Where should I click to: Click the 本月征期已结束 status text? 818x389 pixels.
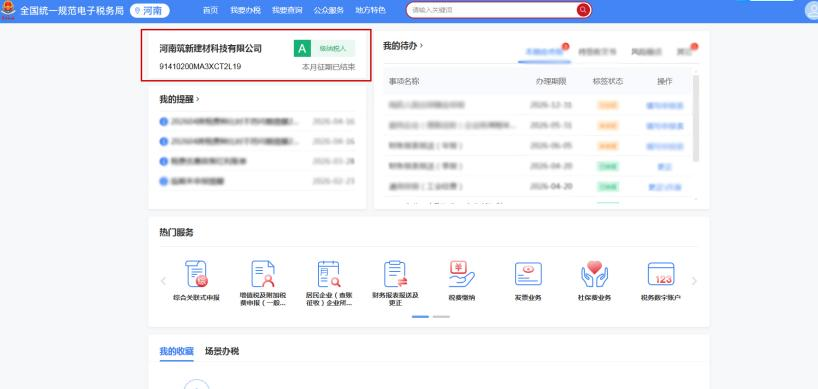(x=329, y=67)
